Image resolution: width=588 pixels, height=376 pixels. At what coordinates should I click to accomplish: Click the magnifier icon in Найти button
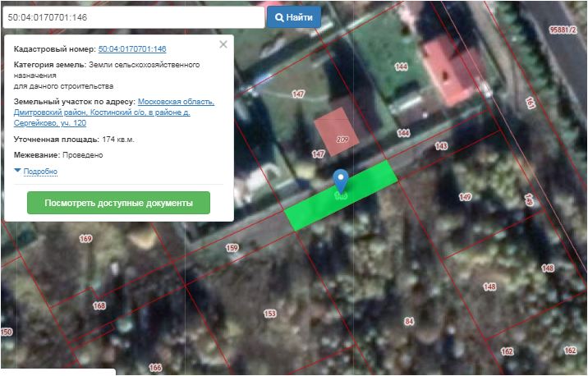coord(280,17)
